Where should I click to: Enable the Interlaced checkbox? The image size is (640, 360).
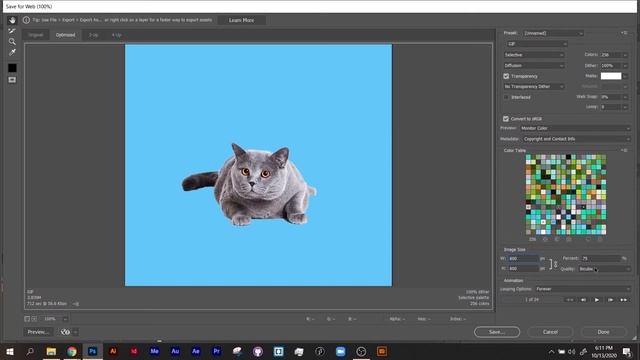coord(506,97)
